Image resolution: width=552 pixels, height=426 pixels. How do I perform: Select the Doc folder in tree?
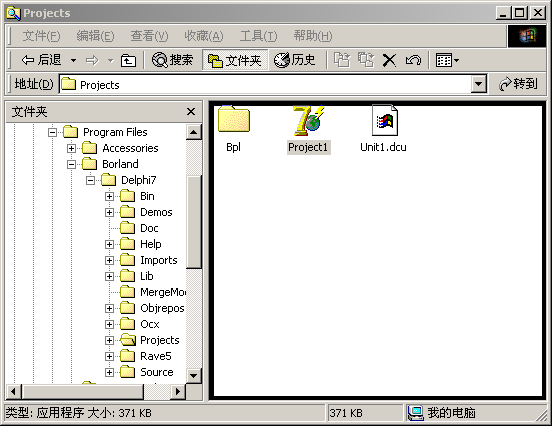point(149,228)
